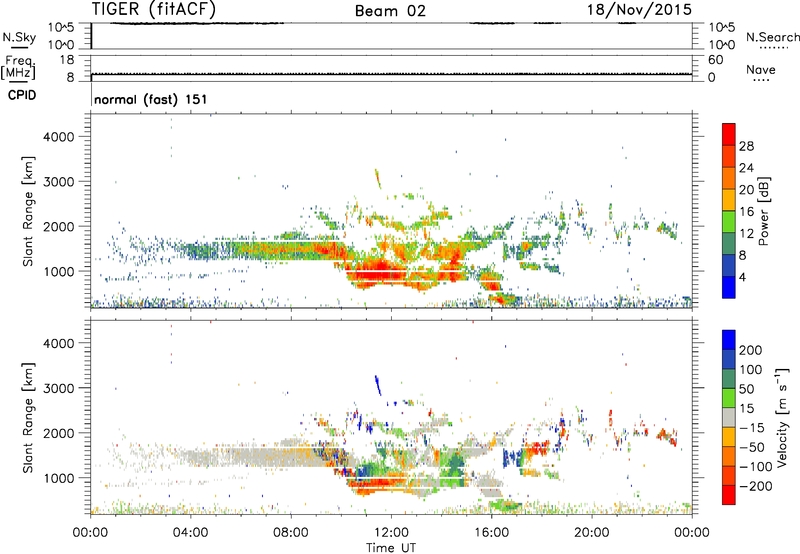Click the 20:00 time tick label
800x554 pixels.
592,533
